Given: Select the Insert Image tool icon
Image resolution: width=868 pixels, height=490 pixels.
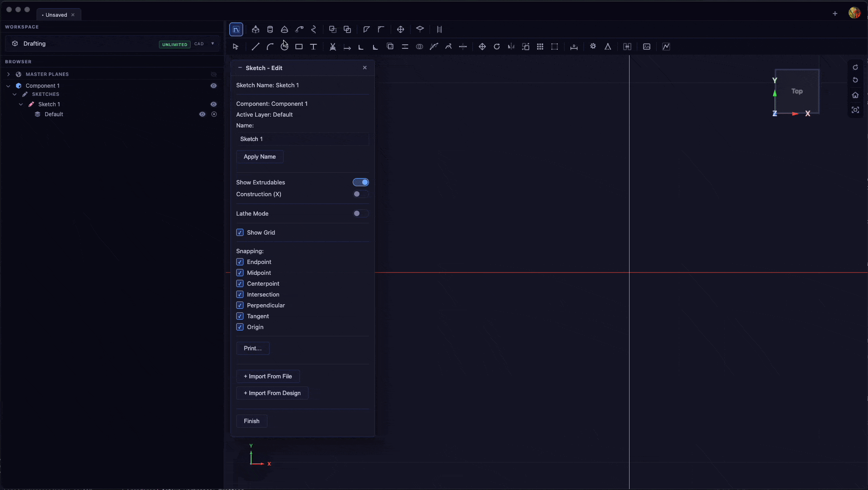Looking at the screenshot, I should pos(647,47).
